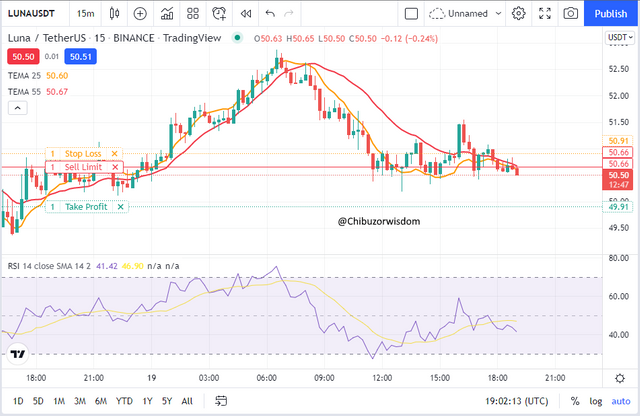Click the red 50.50 sell price button
640x416 pixels.
23,57
